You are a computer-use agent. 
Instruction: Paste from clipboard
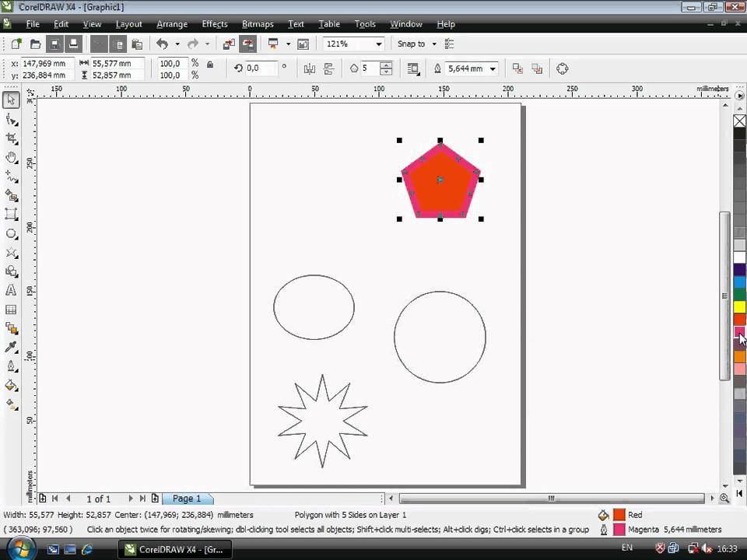(x=137, y=44)
